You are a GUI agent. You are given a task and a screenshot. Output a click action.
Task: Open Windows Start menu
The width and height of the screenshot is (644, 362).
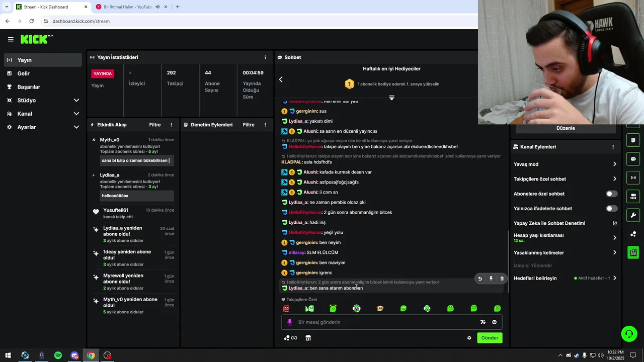9,355
